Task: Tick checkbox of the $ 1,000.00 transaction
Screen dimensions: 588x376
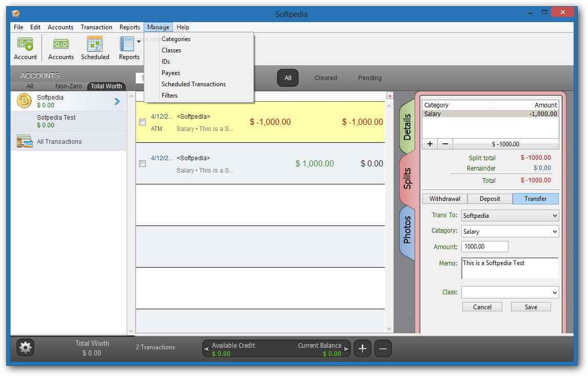Action: [143, 164]
